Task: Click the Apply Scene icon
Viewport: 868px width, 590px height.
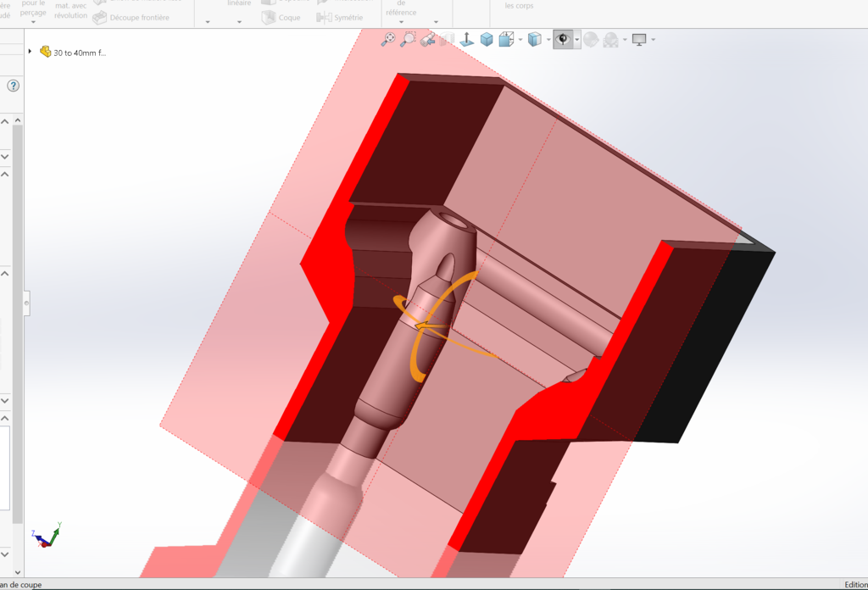Action: [x=610, y=39]
